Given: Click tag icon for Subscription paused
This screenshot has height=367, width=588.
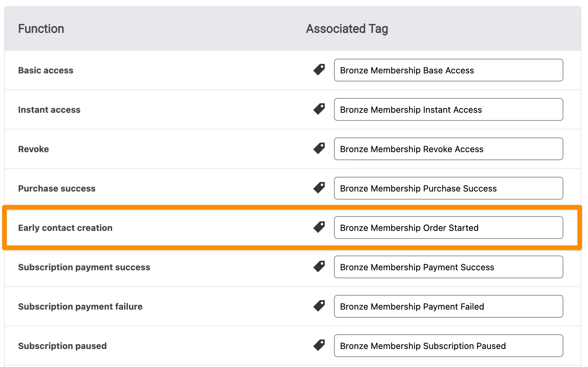Looking at the screenshot, I should 319,345.
